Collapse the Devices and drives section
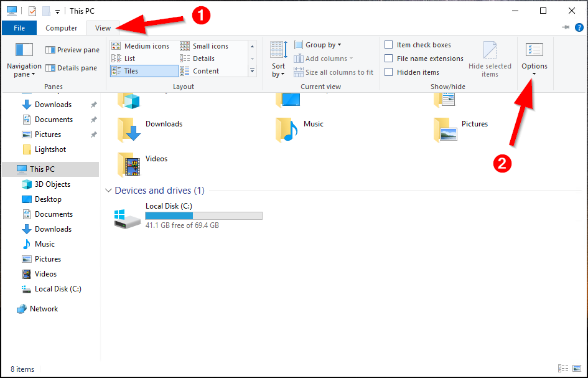Image resolution: width=588 pixels, height=378 pixels. 109,191
